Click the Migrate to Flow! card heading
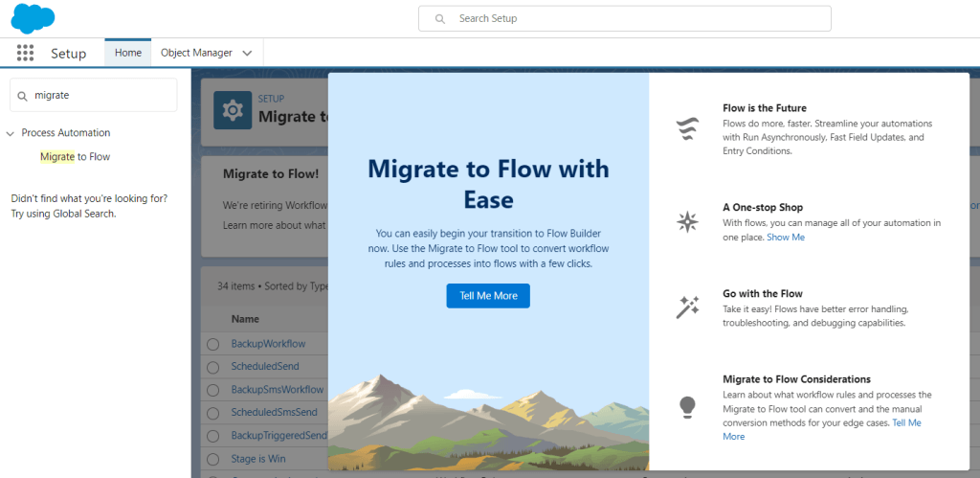 [x=271, y=174]
